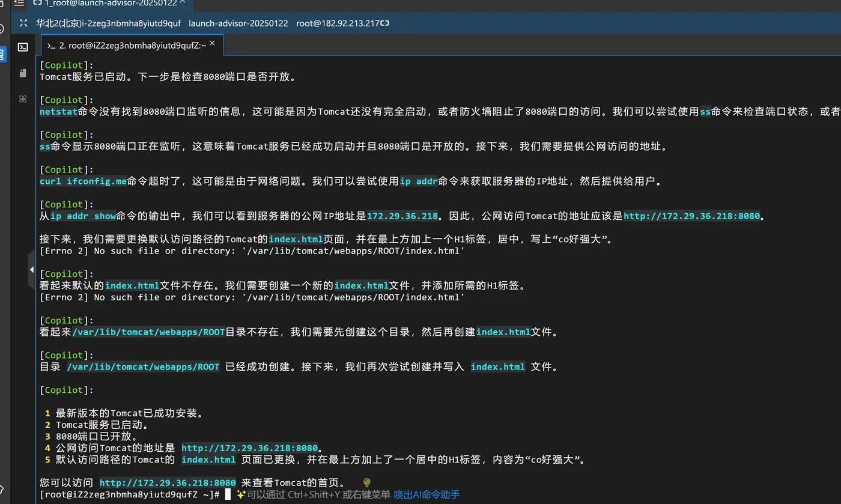
Task: Open http://172.29.36.218:8080 link in item 4
Action: pos(249,448)
